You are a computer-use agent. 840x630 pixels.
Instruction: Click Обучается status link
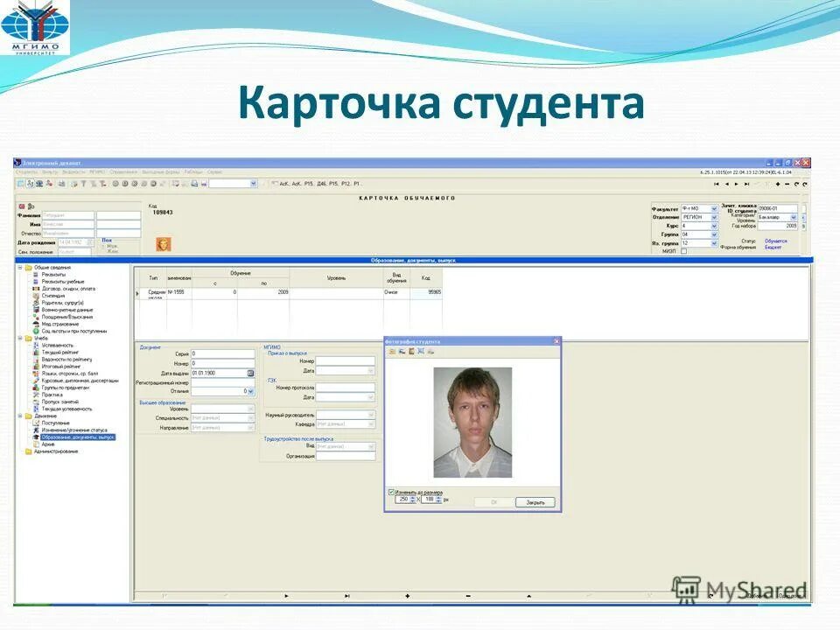pos(776,241)
